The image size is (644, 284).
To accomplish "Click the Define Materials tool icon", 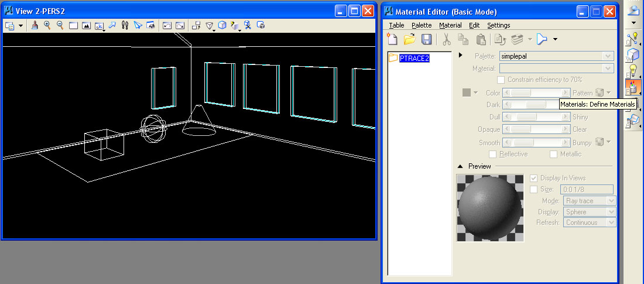I will pos(633,87).
